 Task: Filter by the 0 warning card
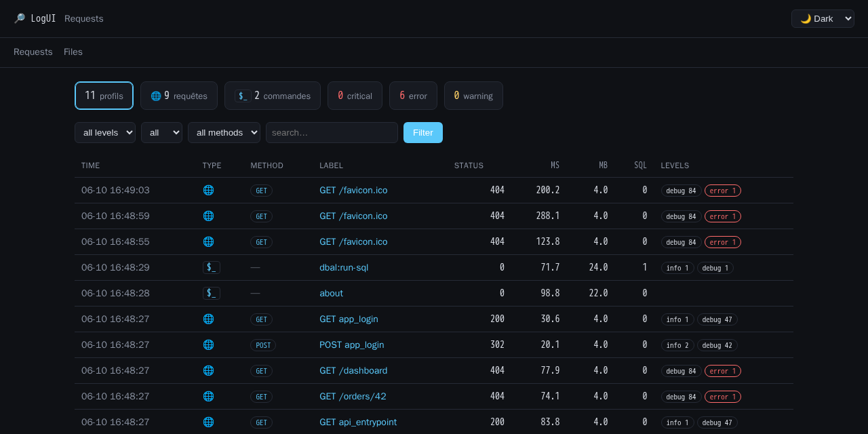473,96
